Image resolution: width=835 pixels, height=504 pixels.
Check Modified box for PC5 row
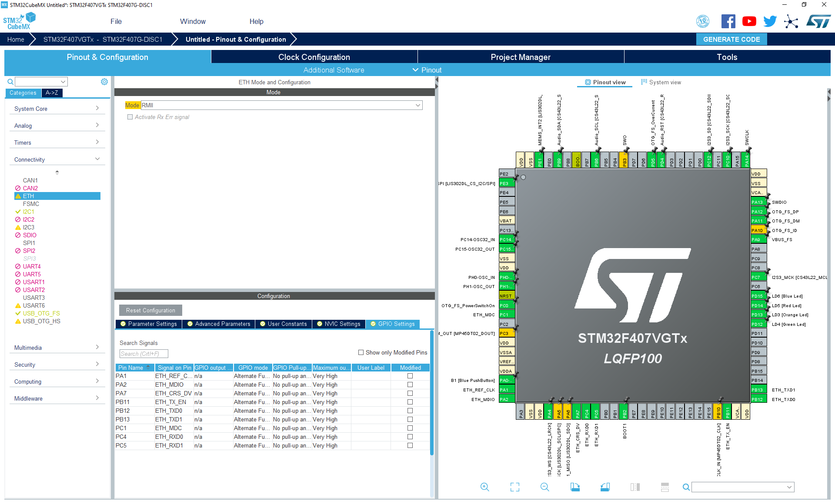click(x=410, y=445)
